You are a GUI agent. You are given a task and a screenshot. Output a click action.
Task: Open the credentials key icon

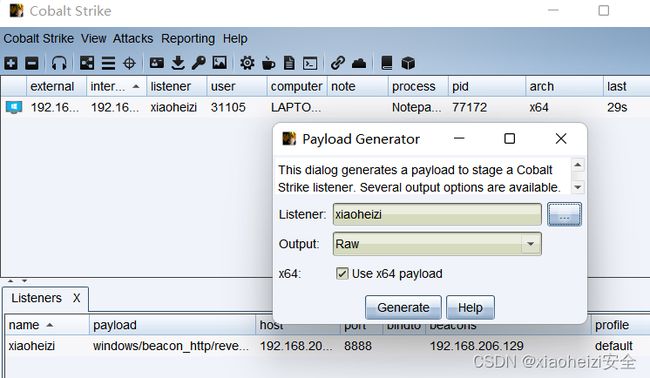[x=199, y=63]
